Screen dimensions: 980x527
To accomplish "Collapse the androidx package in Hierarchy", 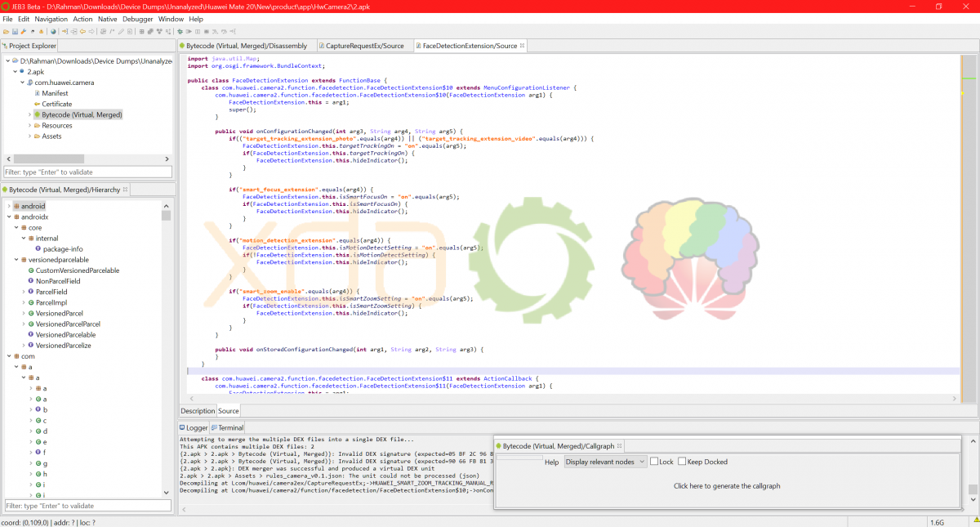I will click(8, 217).
